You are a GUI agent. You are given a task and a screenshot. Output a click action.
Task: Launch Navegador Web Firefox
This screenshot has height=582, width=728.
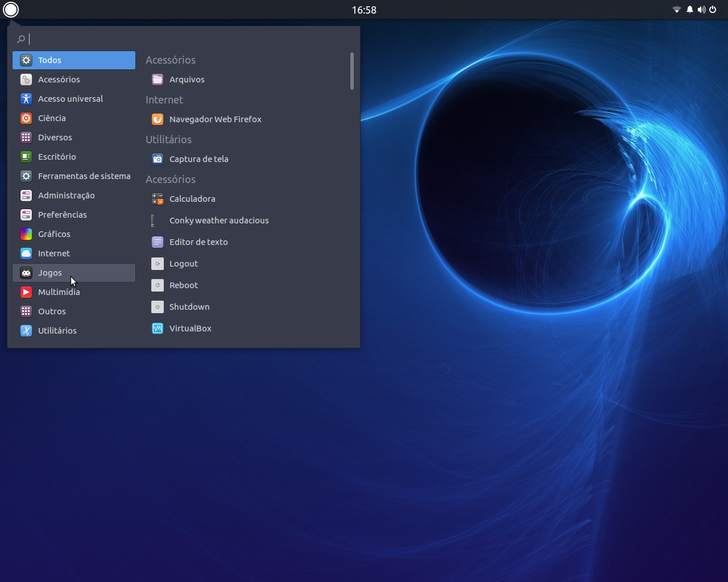click(x=215, y=119)
